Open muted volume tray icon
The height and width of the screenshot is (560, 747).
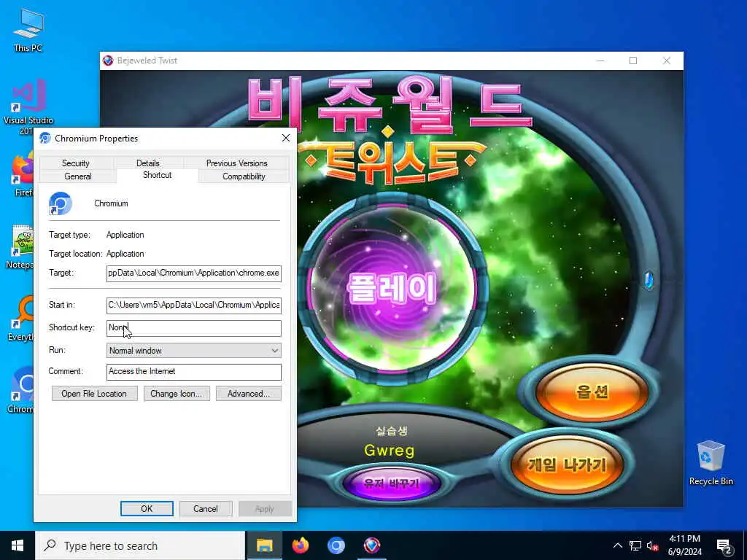652,545
